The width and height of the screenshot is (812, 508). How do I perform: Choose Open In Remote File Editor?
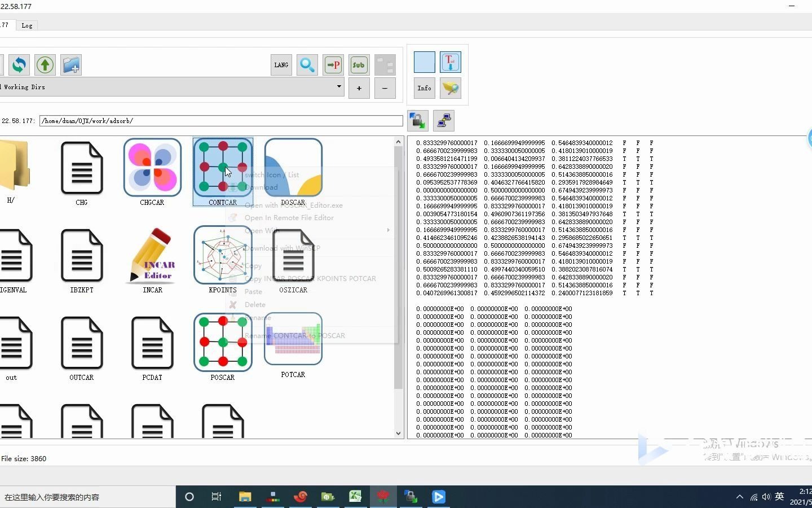tap(289, 218)
